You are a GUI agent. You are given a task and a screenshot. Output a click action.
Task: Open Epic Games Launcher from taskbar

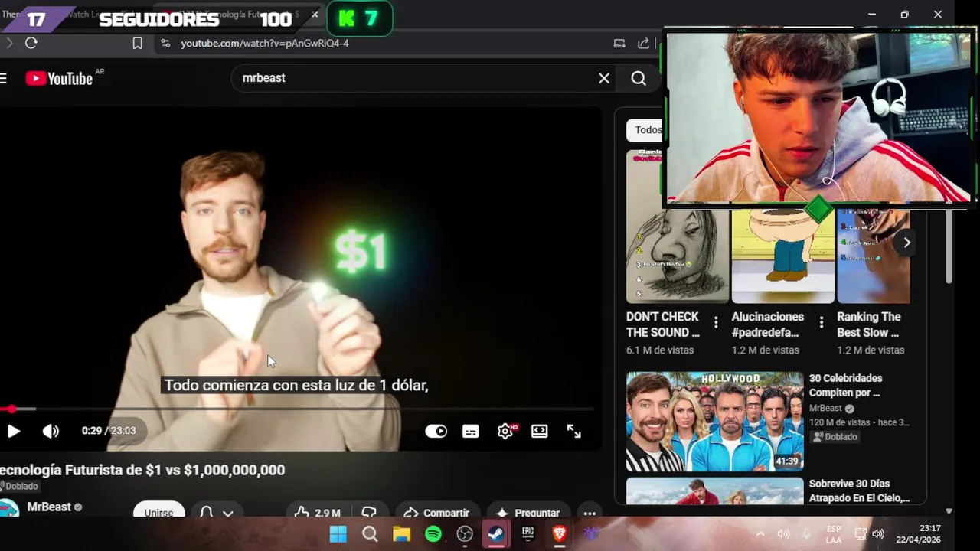click(528, 534)
